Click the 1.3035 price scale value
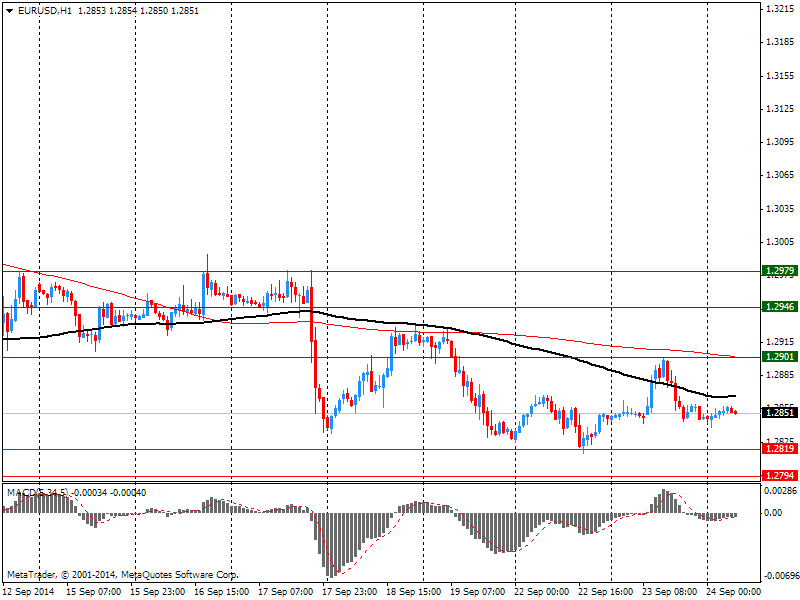Viewport: 800px width, 600px height. [780, 209]
